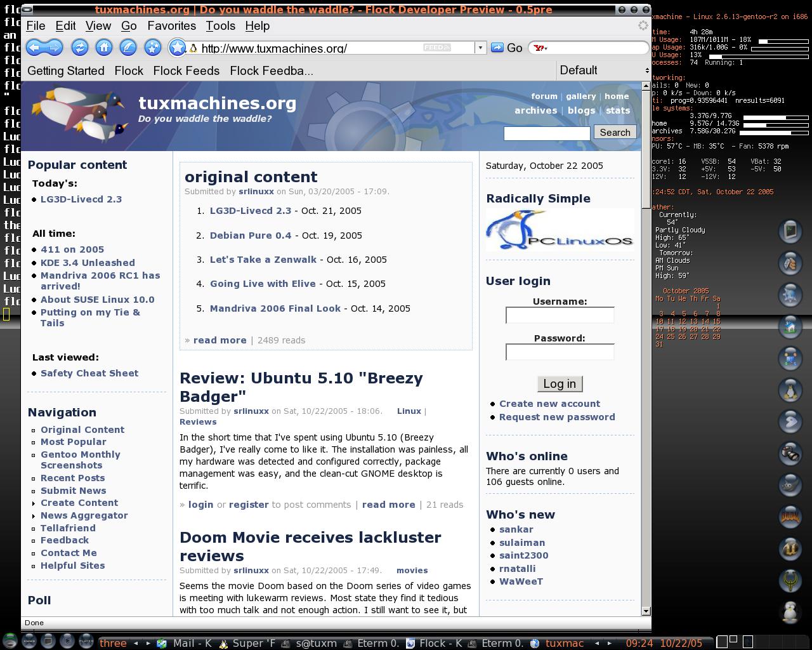This screenshot has width=812, height=650.
Task: Open the blog editor quill icon
Action: point(128,48)
